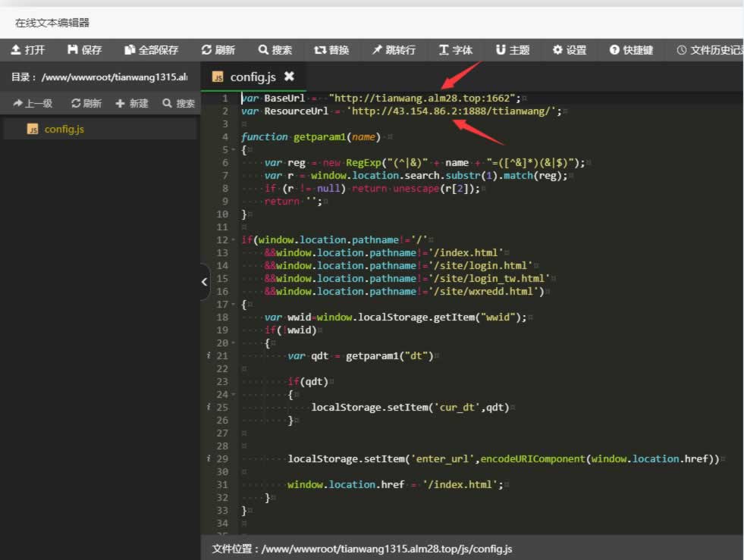Fold code block at line 17
This screenshot has height=560, width=744.
coord(234,305)
